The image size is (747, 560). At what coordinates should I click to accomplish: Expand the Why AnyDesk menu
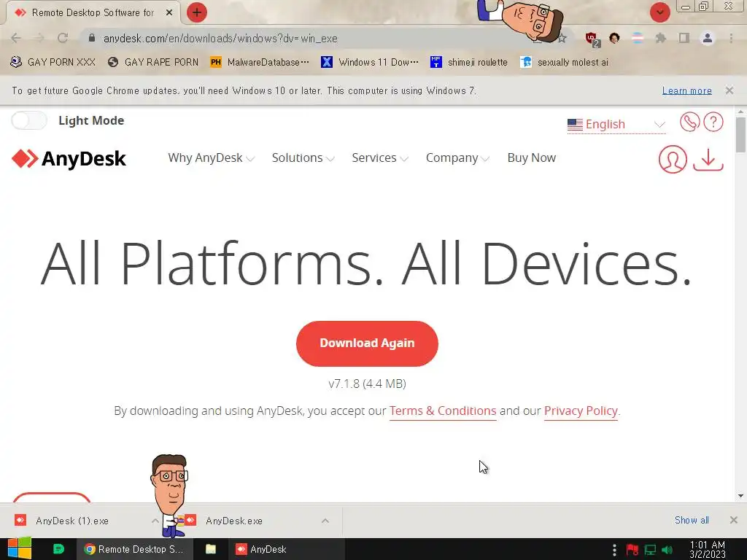(211, 157)
